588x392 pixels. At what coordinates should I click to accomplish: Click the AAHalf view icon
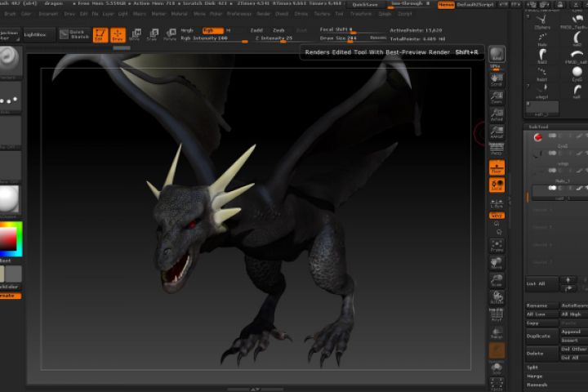point(496,131)
